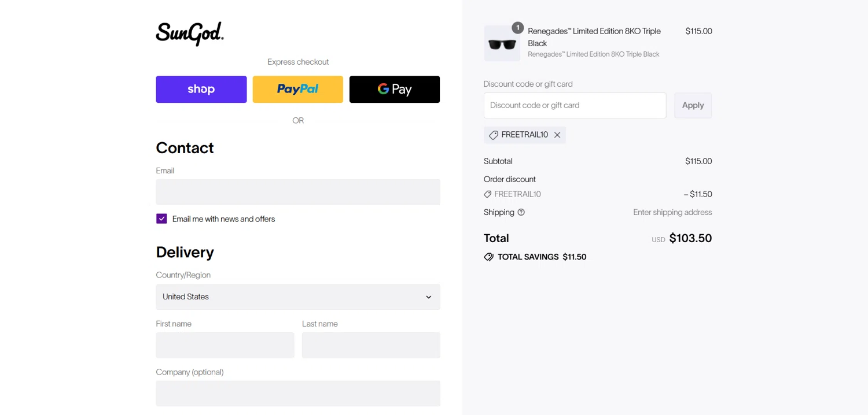The image size is (868, 415).
Task: Focus the Company (optional) field
Action: click(x=298, y=393)
